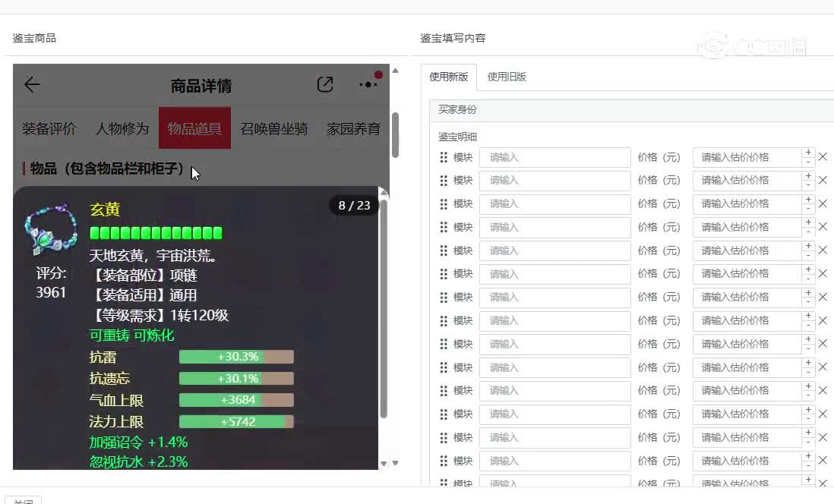The width and height of the screenshot is (834, 504).
Task: Switch to the 人物修为 tab
Action: [x=122, y=129]
